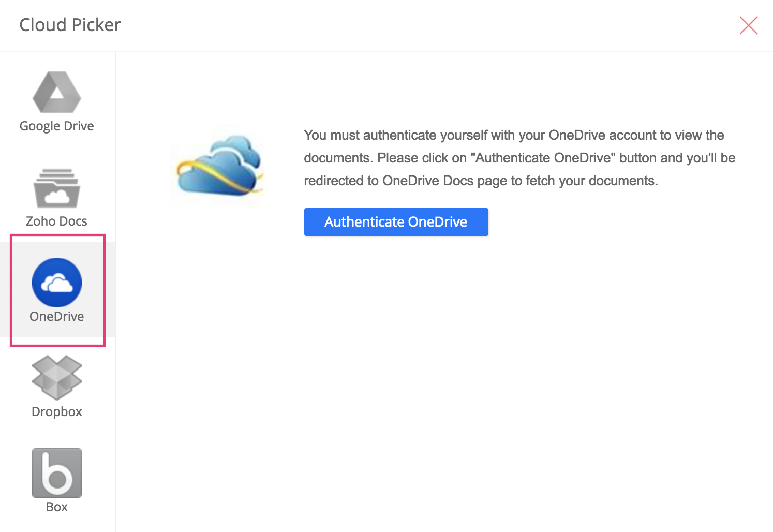Image resolution: width=773 pixels, height=532 pixels.
Task: Click the quoted "Authenticate OneDrive" text in instructions
Action: tap(543, 158)
